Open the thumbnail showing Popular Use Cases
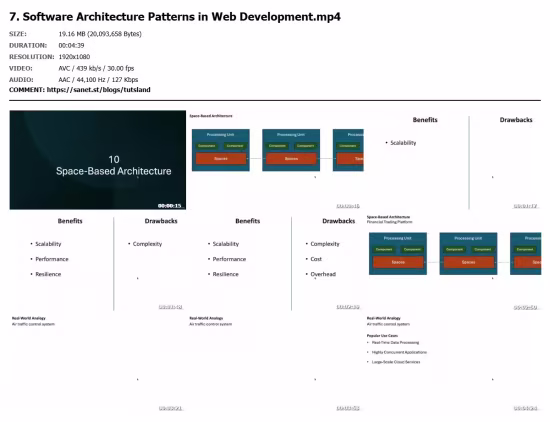Image resolution: width=550 pixels, height=422 pixels. point(452,363)
